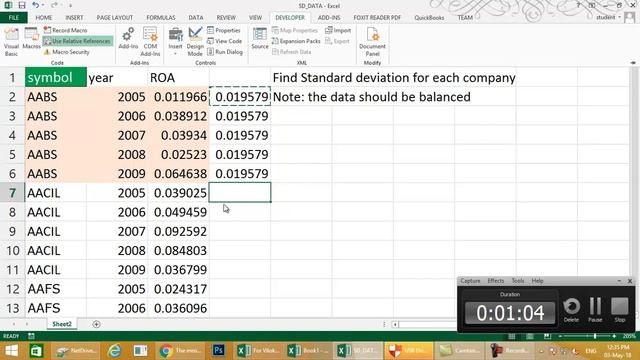This screenshot has width=640, height=360.
Task: Select empty active cell D7
Action: pos(240,193)
